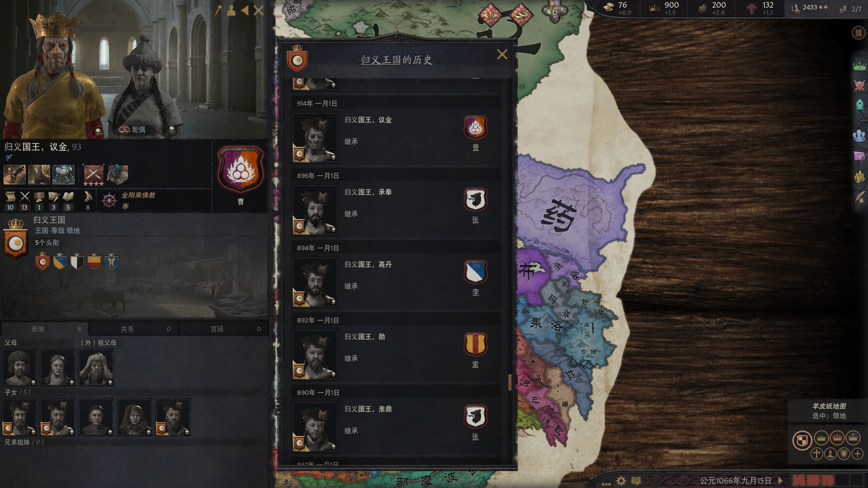Expand the three-dots menu in bottom bar

click(x=606, y=483)
